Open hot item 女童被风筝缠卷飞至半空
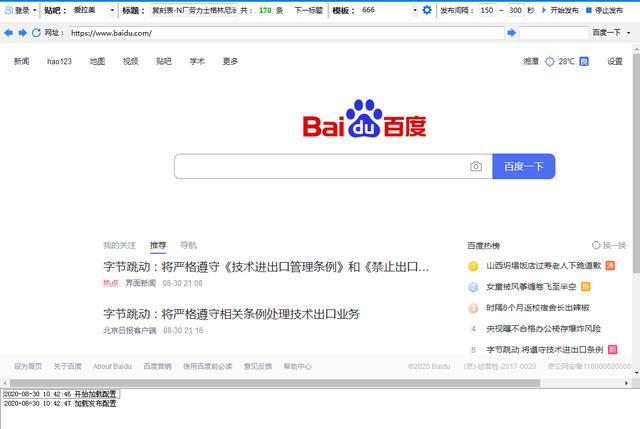This screenshot has height=429, width=640. coord(531,287)
